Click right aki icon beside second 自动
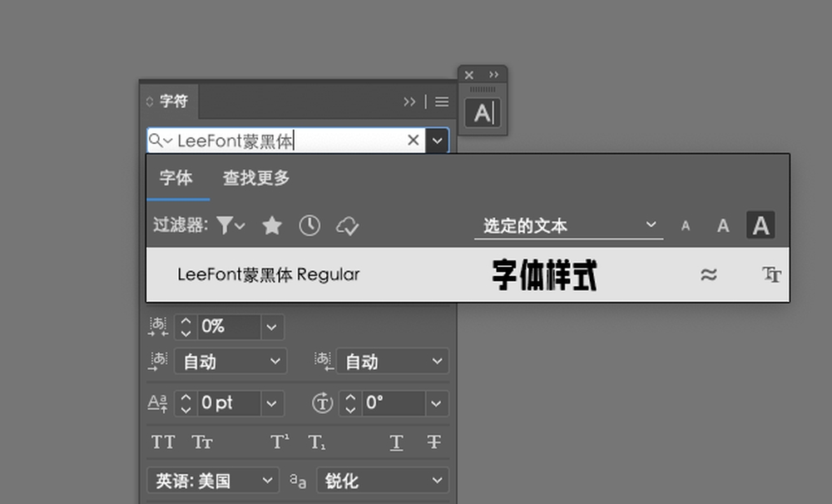The image size is (832, 504). click(323, 361)
